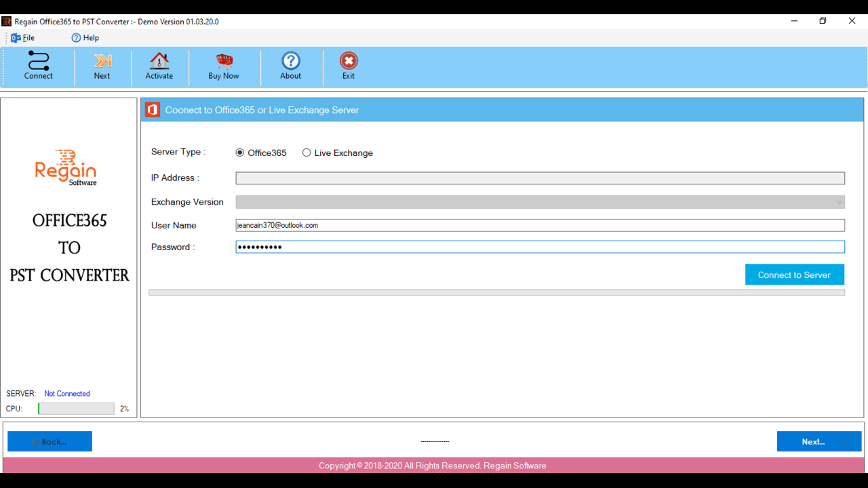Click the 'Server Type :' label
Viewport: 868px width, 488px height.
pyautogui.click(x=178, y=152)
